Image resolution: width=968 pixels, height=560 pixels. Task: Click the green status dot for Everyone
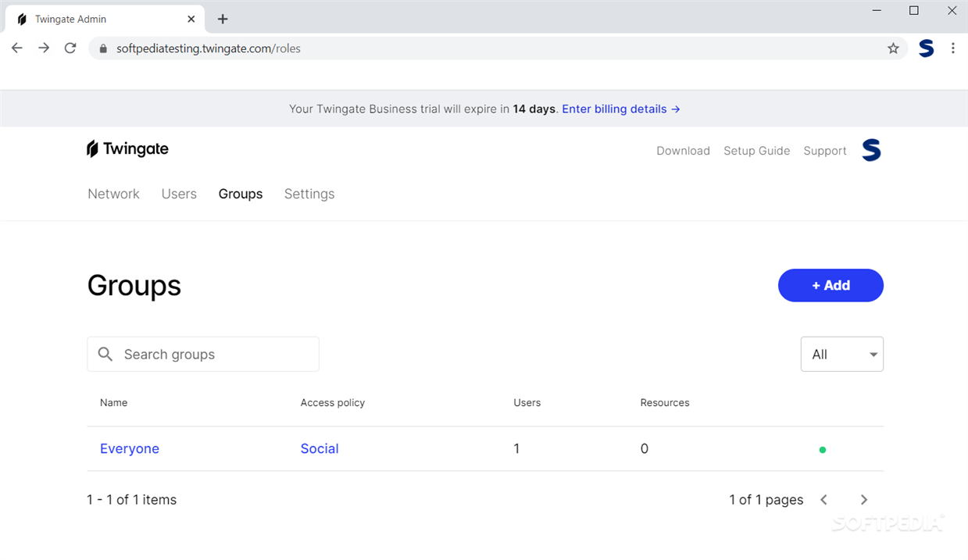(822, 450)
